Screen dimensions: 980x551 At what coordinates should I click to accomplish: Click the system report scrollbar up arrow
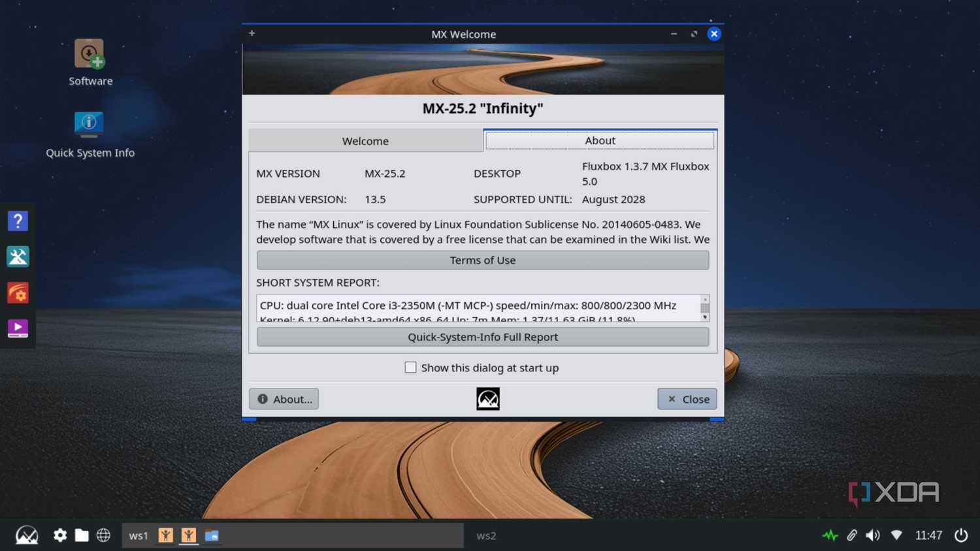click(x=705, y=299)
